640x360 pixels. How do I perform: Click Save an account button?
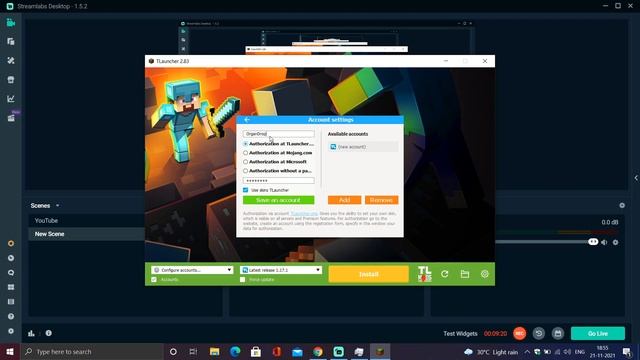[278, 200]
